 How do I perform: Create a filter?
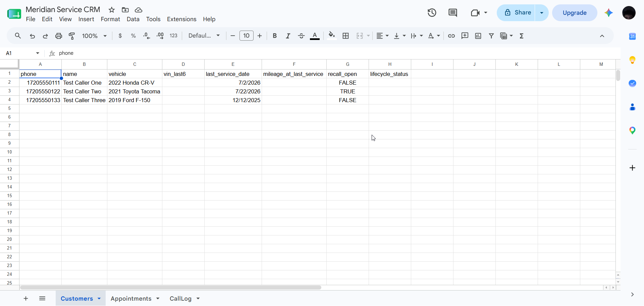point(491,36)
